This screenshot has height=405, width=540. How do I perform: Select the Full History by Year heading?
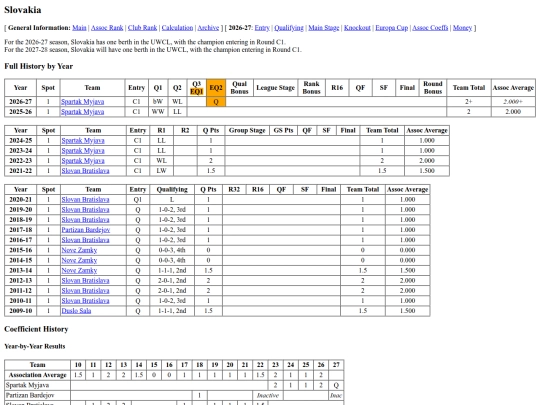tap(39, 66)
